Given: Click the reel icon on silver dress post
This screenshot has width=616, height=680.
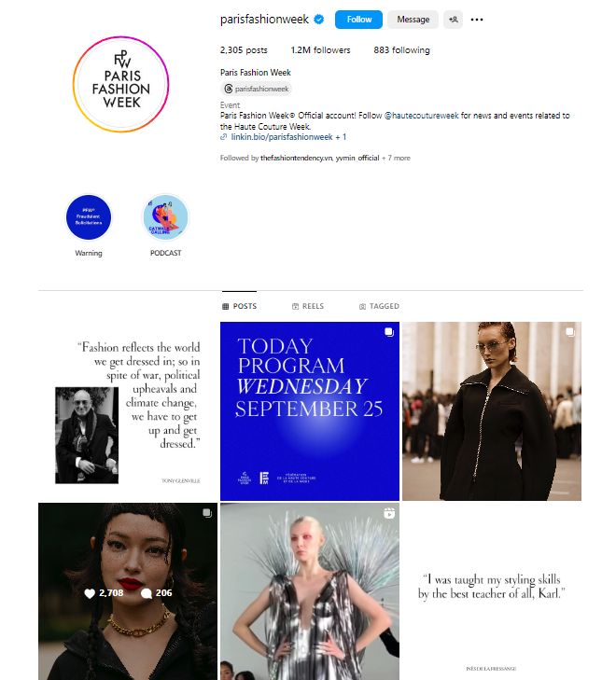Looking at the screenshot, I should tap(389, 513).
